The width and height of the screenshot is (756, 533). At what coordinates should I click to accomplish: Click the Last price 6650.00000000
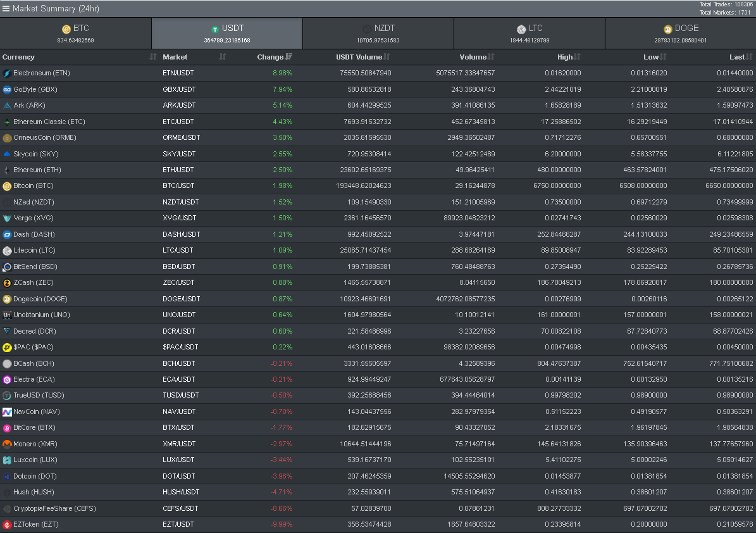tap(729, 185)
